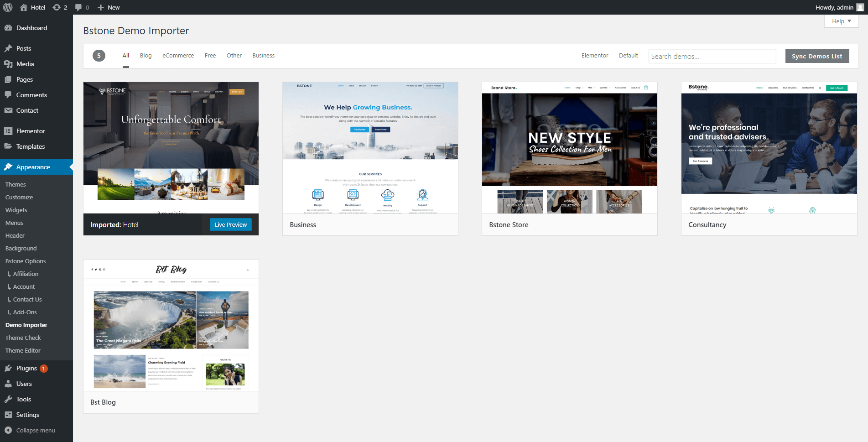Click the Bstone Store demo title label

coord(509,225)
